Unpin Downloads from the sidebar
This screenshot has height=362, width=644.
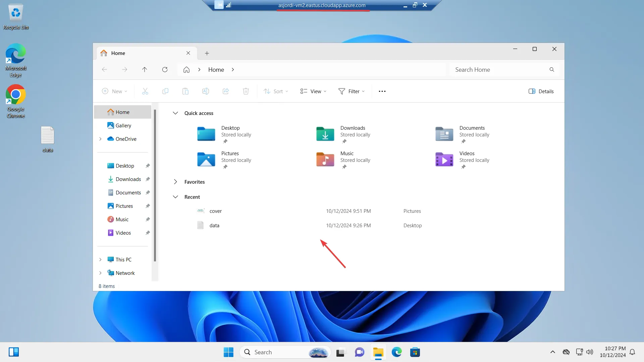[148, 179]
